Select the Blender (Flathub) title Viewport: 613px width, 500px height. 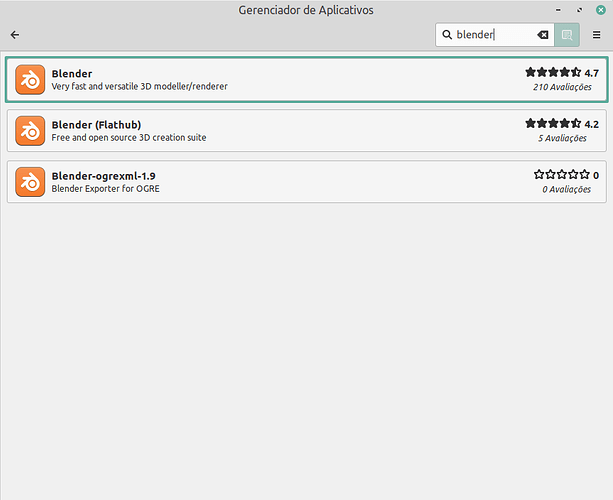click(x=96, y=125)
